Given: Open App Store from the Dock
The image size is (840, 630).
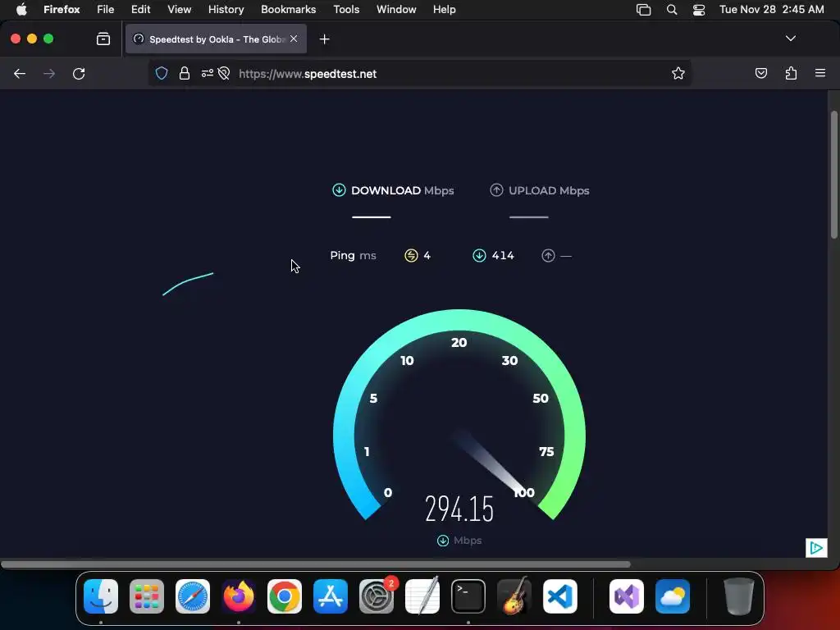Looking at the screenshot, I should click(x=331, y=596).
